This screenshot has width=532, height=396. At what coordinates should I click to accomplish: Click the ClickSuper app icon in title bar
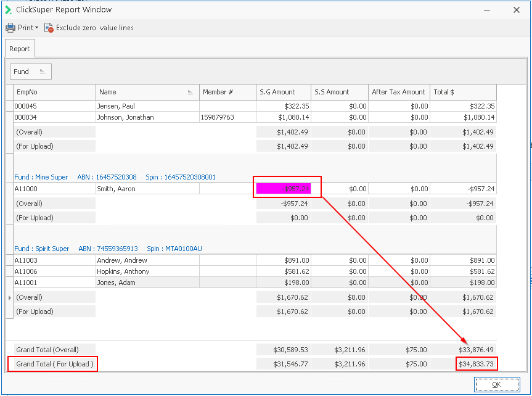(x=8, y=10)
